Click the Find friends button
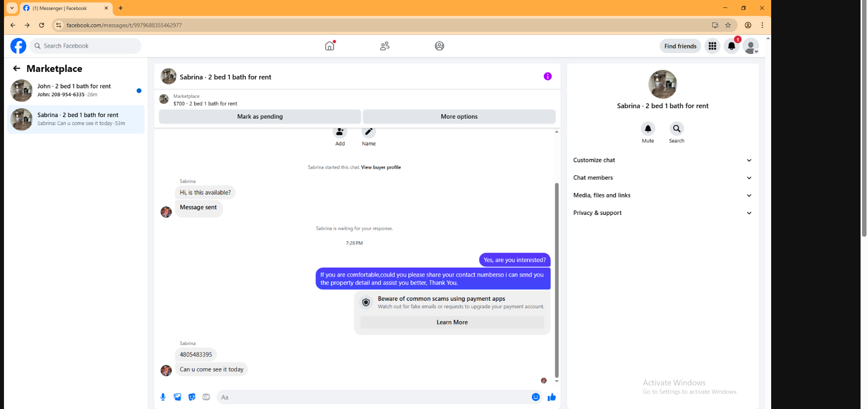The image size is (868, 409). pos(680,46)
